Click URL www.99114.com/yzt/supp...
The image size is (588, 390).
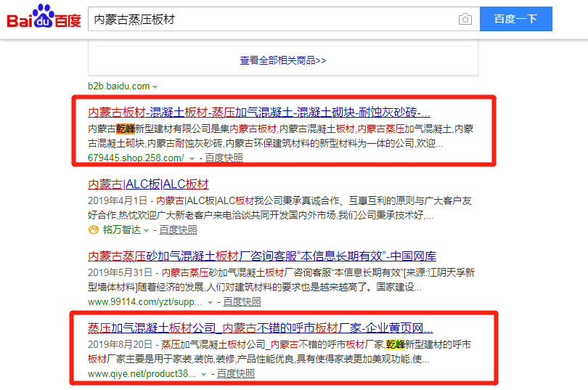[144, 302]
